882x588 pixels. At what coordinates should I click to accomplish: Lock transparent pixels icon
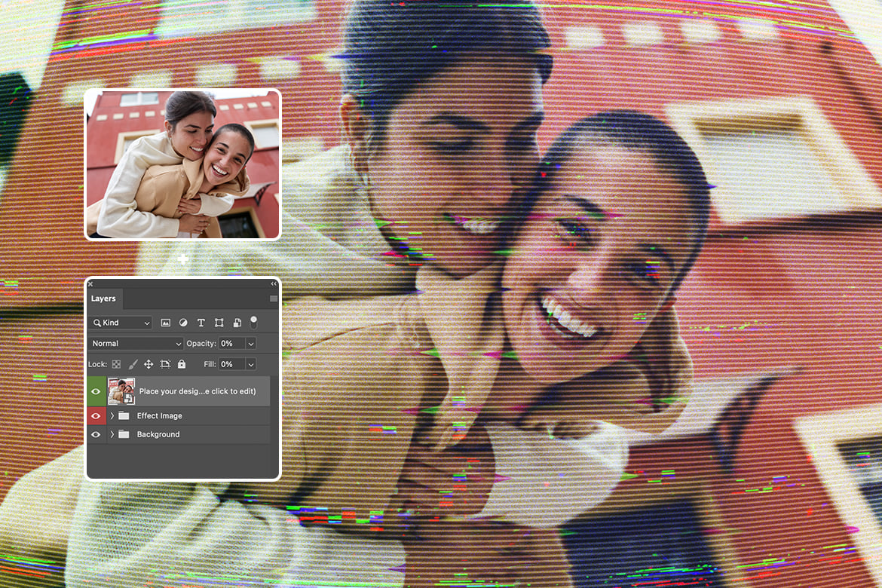click(x=116, y=364)
